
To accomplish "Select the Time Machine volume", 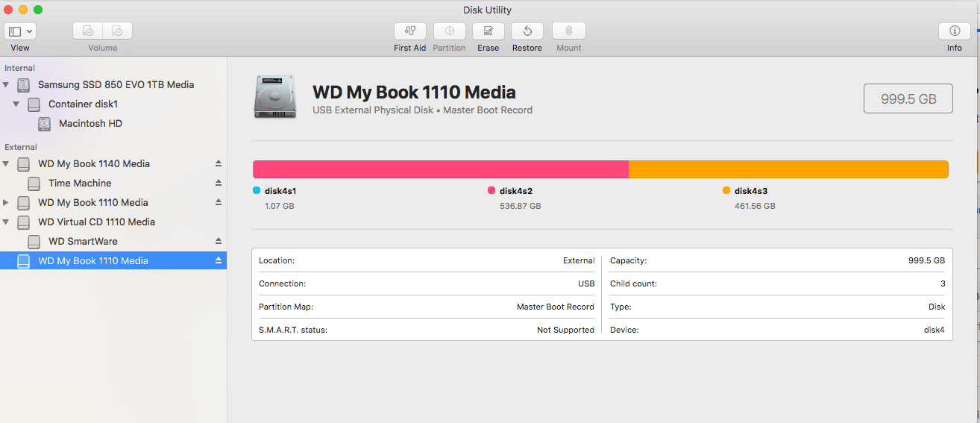I will pos(80,184).
